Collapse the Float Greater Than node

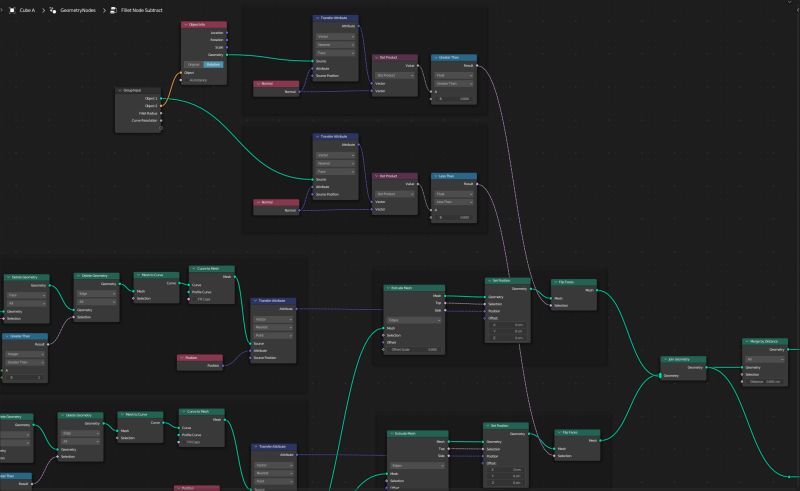click(435, 58)
